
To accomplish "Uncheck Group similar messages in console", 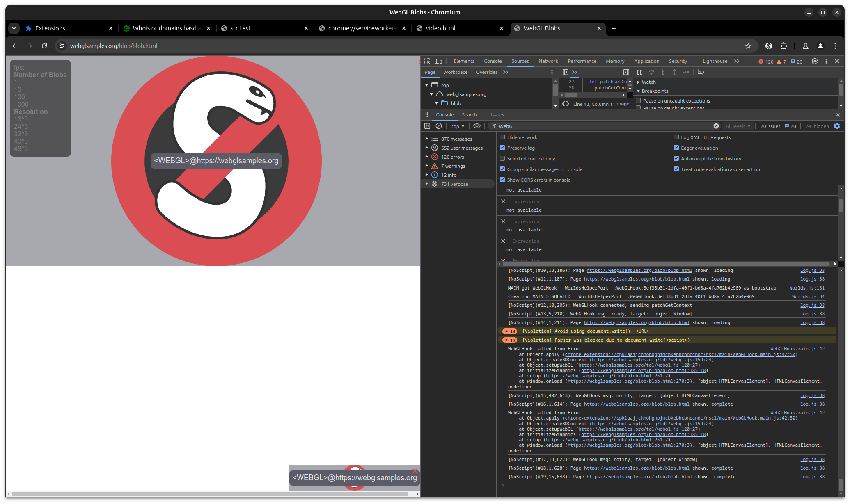I will 502,169.
